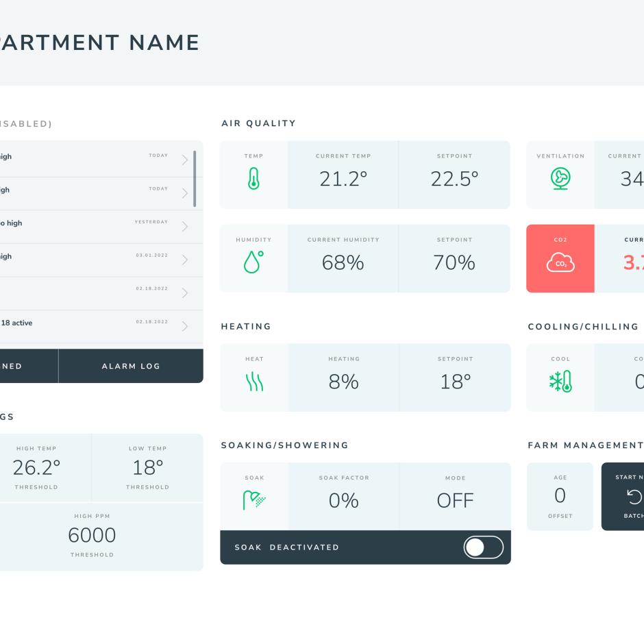The width and height of the screenshot is (644, 644).
Task: Click the start new batch reload icon
Action: (x=634, y=497)
